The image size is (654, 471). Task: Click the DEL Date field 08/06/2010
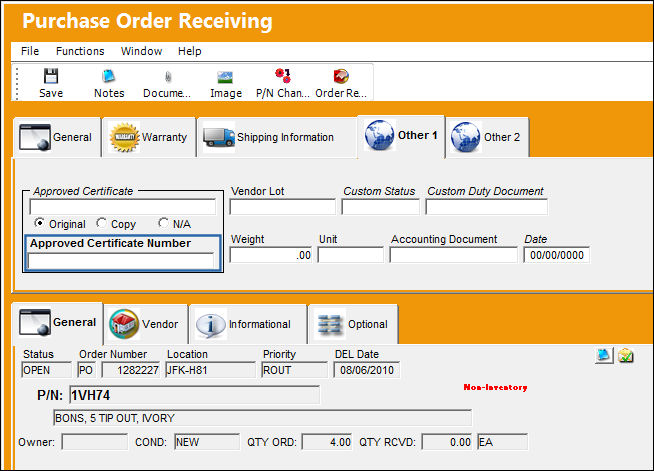(x=367, y=370)
